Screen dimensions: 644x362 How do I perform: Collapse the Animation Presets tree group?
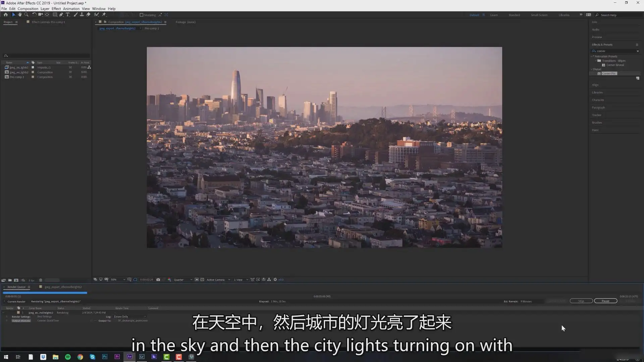[x=592, y=56]
